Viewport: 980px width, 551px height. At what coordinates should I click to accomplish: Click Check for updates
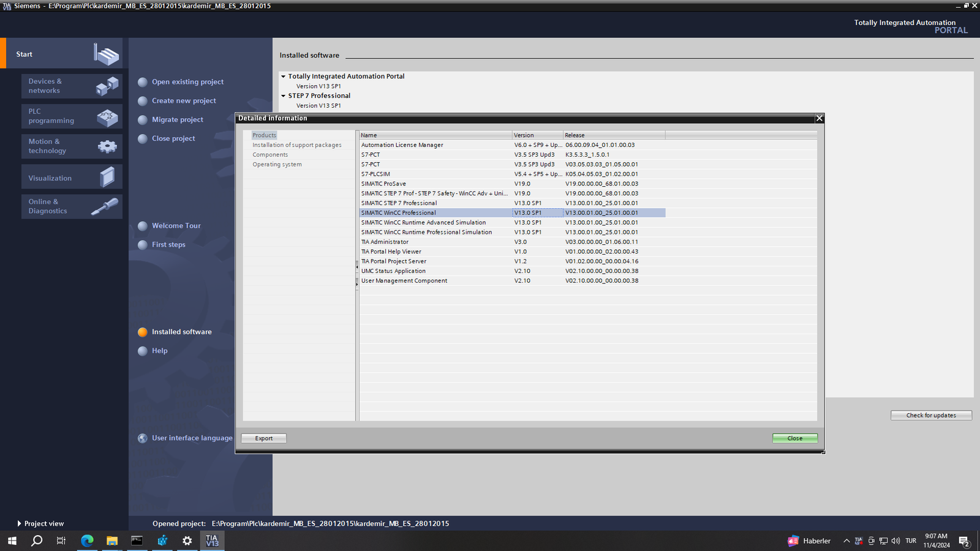click(x=931, y=415)
